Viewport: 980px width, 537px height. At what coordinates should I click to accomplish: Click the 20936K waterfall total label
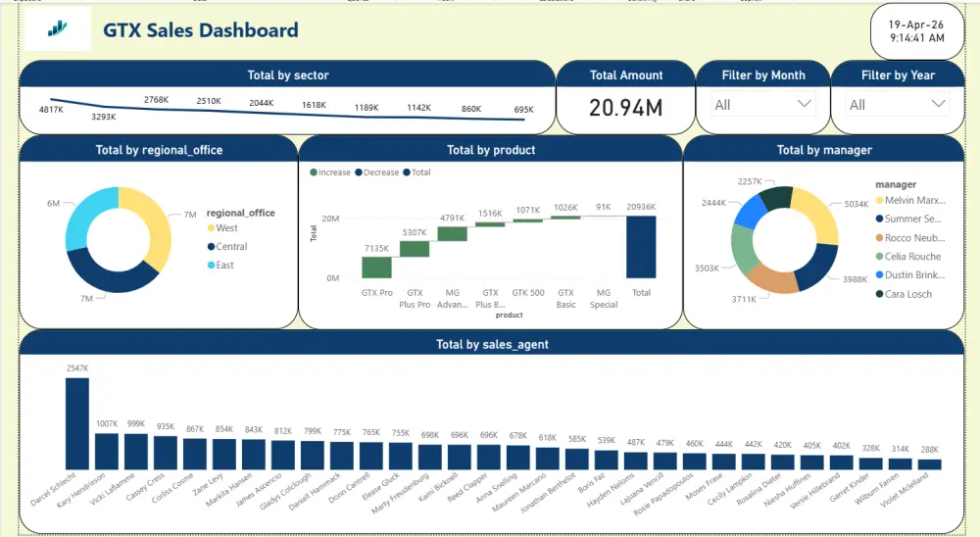pos(641,207)
